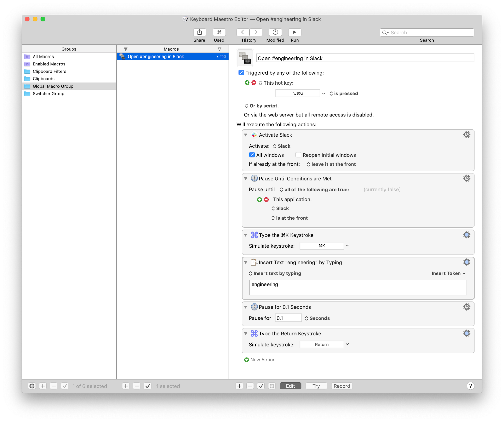Screen dimensions: 504x422
Task: Collapse Type the Return Keystroke action
Action: click(x=246, y=334)
